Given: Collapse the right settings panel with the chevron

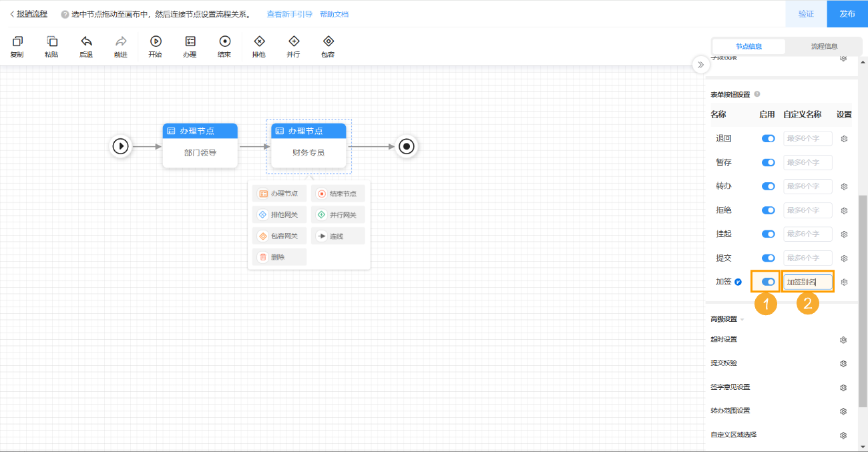Looking at the screenshot, I should [700, 65].
